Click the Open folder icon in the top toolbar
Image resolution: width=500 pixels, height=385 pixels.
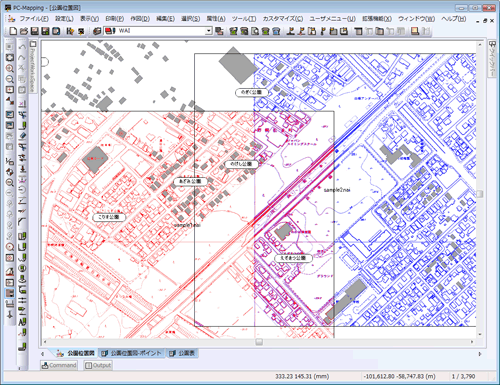pos(24,31)
